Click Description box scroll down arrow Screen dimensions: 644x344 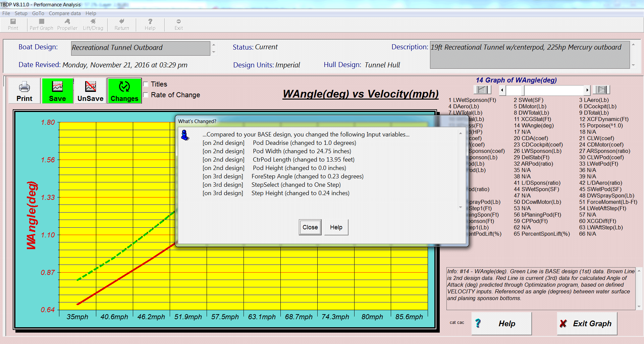coord(633,65)
